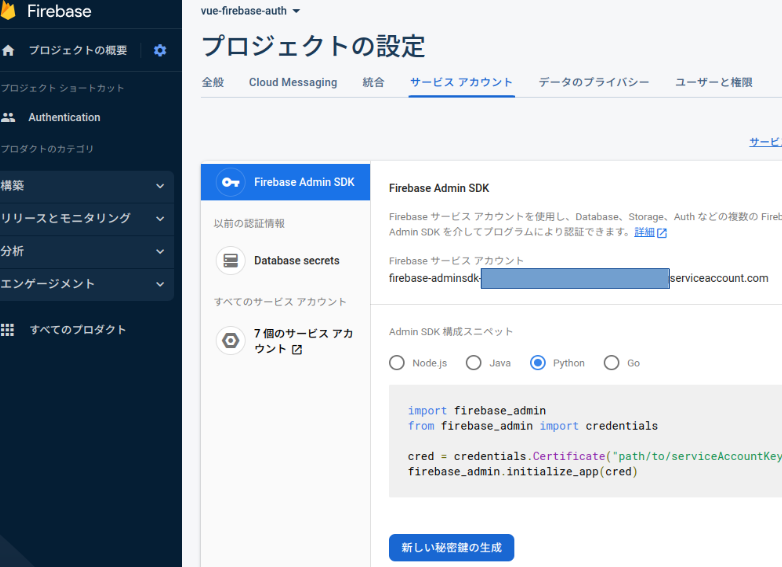Open the ユーザーと権限 tab

tap(714, 82)
